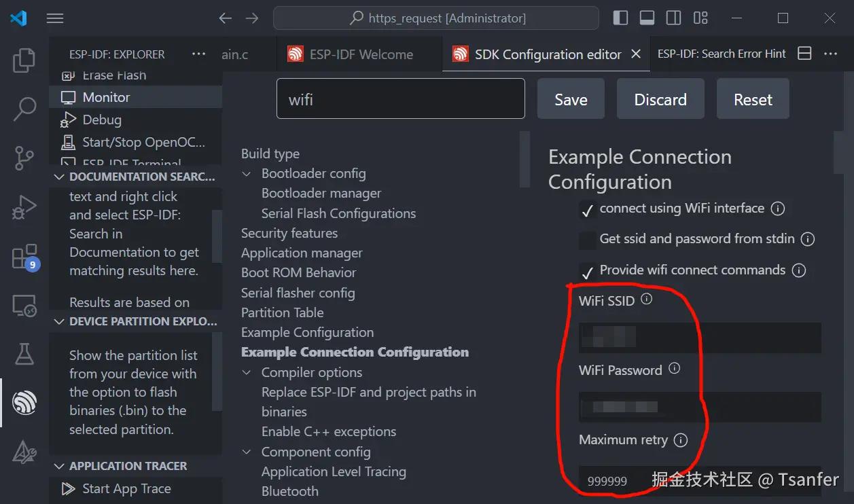Click the Maximum retry field showing 999999

(700, 480)
